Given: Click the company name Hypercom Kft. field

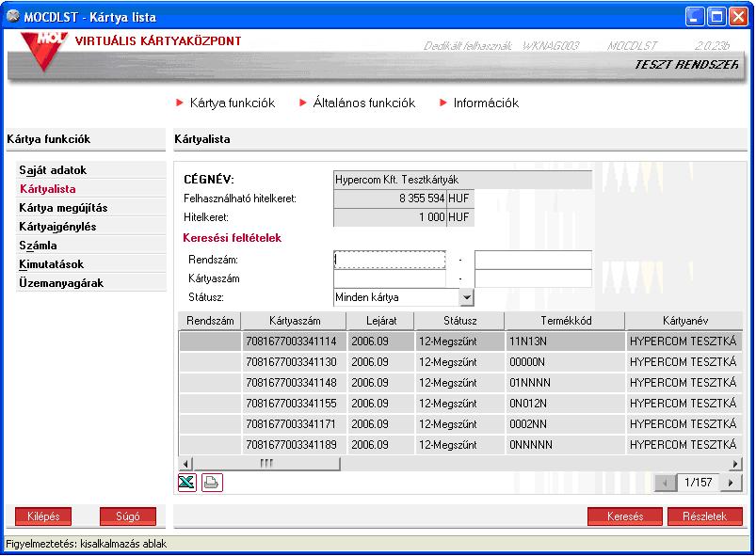Looking at the screenshot, I should 463,180.
